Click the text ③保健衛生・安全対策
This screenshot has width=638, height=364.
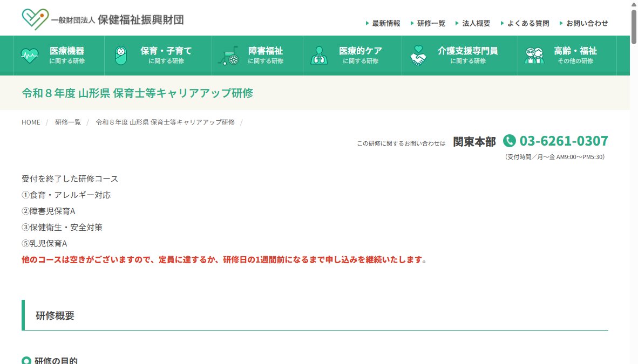pos(62,228)
